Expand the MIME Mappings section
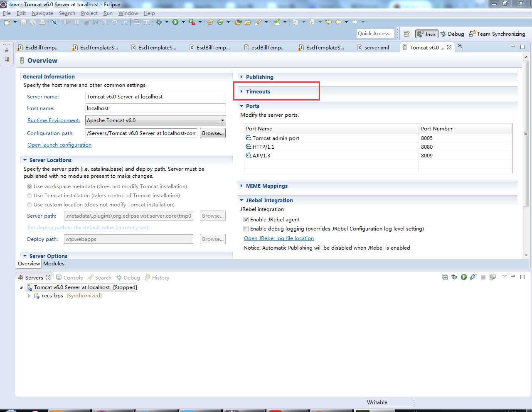This screenshot has width=532, height=412. (x=241, y=186)
